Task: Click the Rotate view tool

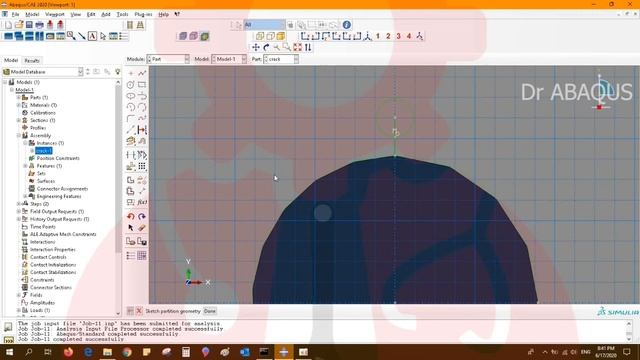Action: point(266,47)
